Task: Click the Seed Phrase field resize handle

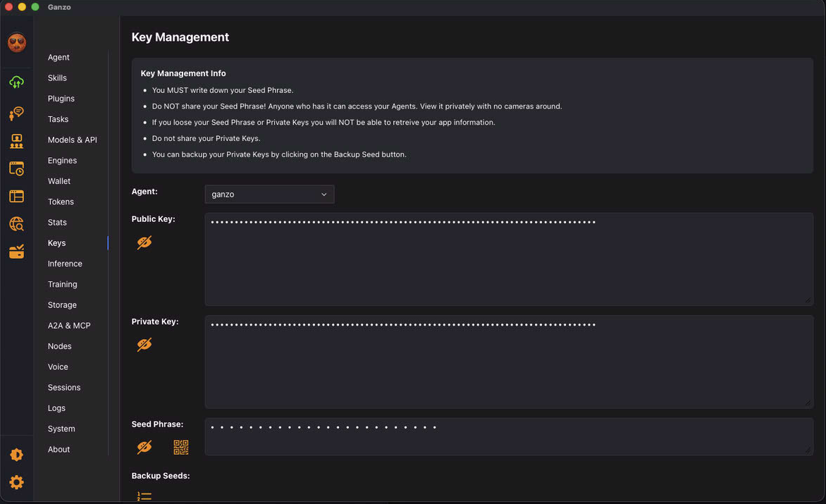Action: (808, 450)
